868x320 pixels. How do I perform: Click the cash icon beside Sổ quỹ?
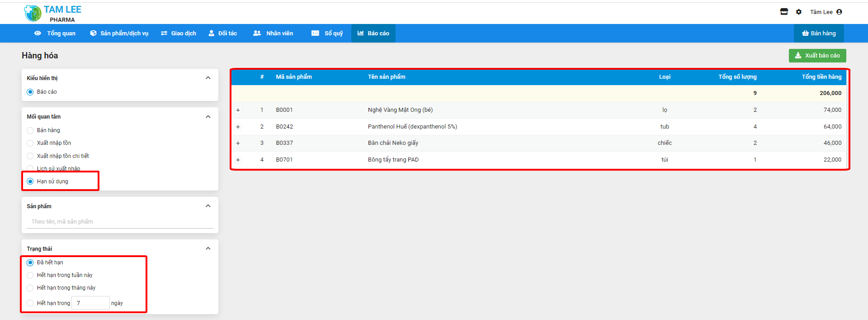pos(315,33)
